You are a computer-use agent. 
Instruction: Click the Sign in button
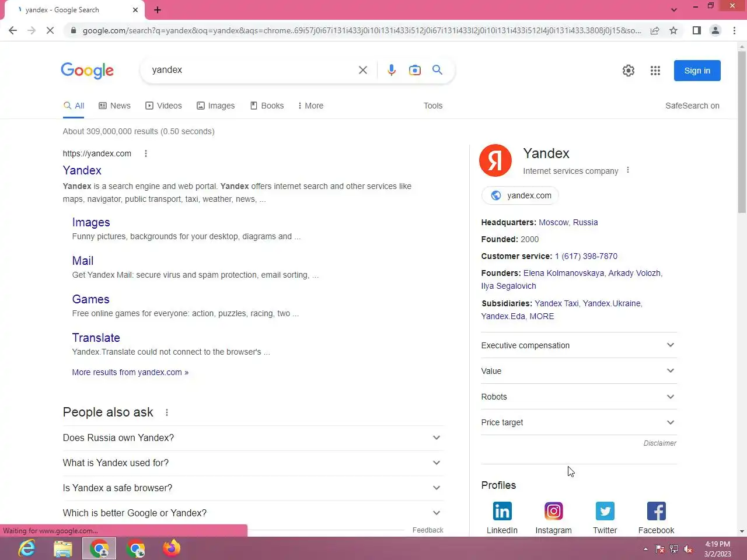[x=697, y=71]
